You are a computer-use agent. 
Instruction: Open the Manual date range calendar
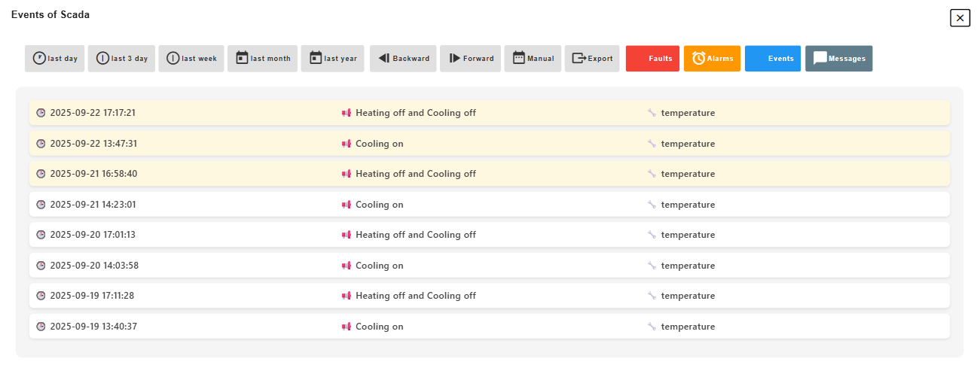(x=533, y=59)
